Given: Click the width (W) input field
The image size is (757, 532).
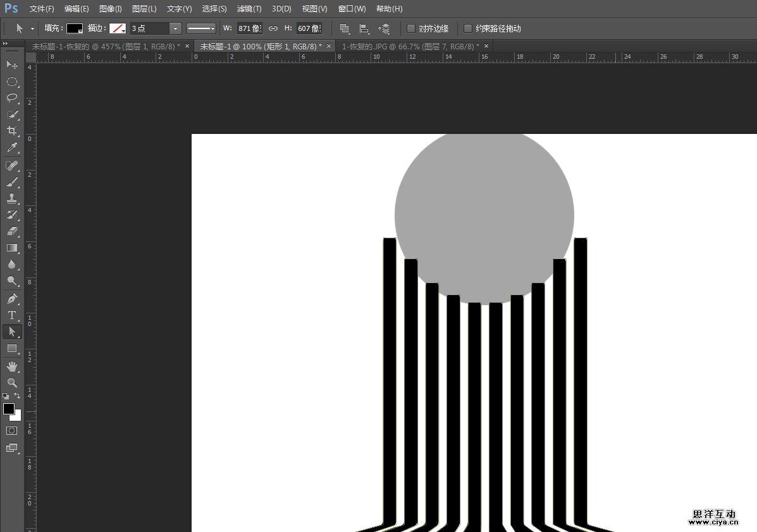Looking at the screenshot, I should point(249,28).
